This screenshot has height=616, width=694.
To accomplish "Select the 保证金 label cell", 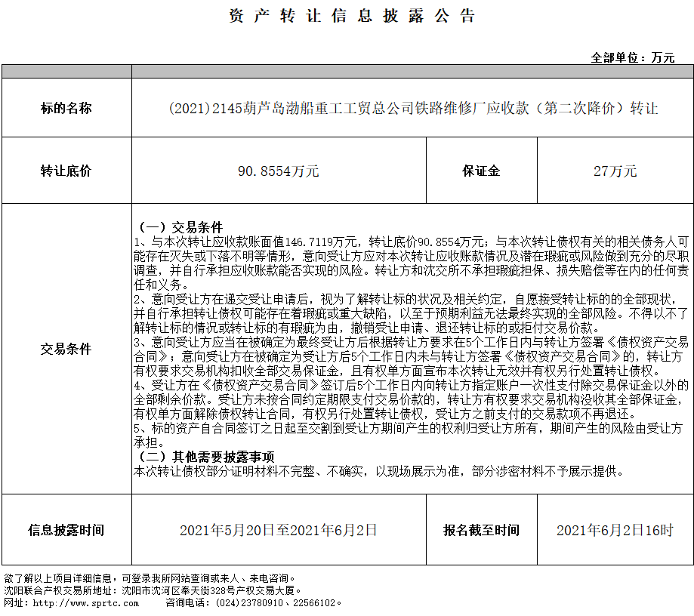I will [482, 171].
